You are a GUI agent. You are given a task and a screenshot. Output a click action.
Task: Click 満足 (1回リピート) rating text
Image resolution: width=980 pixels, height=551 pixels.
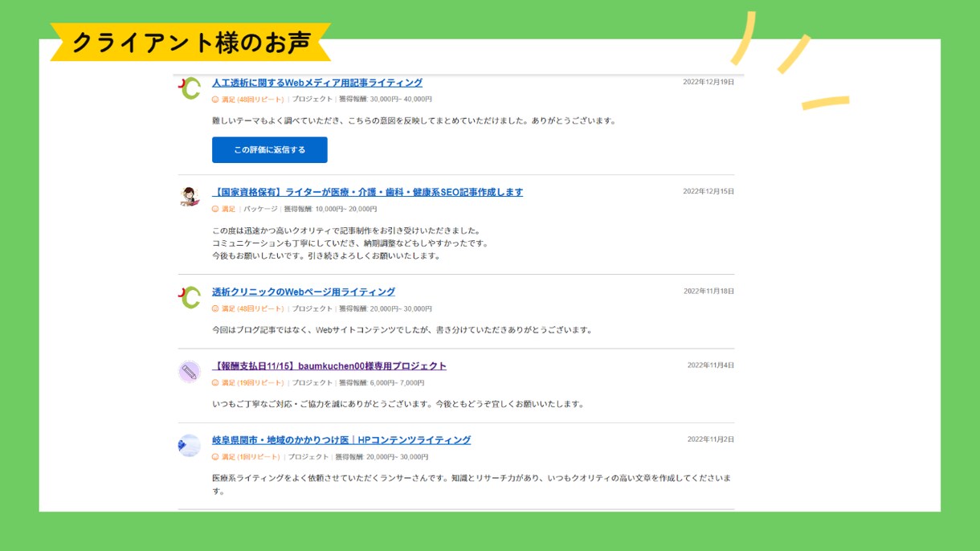251,457
